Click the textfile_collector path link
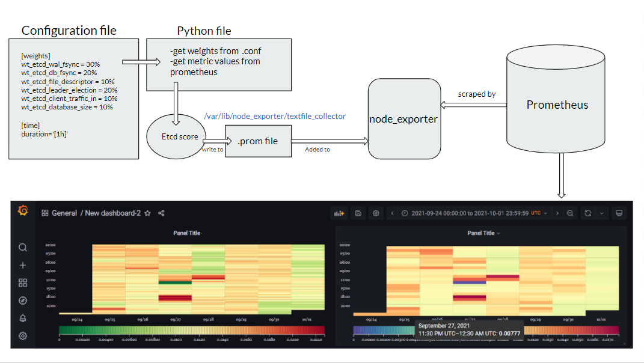Viewport: 644px width, 363px height. 276,116
